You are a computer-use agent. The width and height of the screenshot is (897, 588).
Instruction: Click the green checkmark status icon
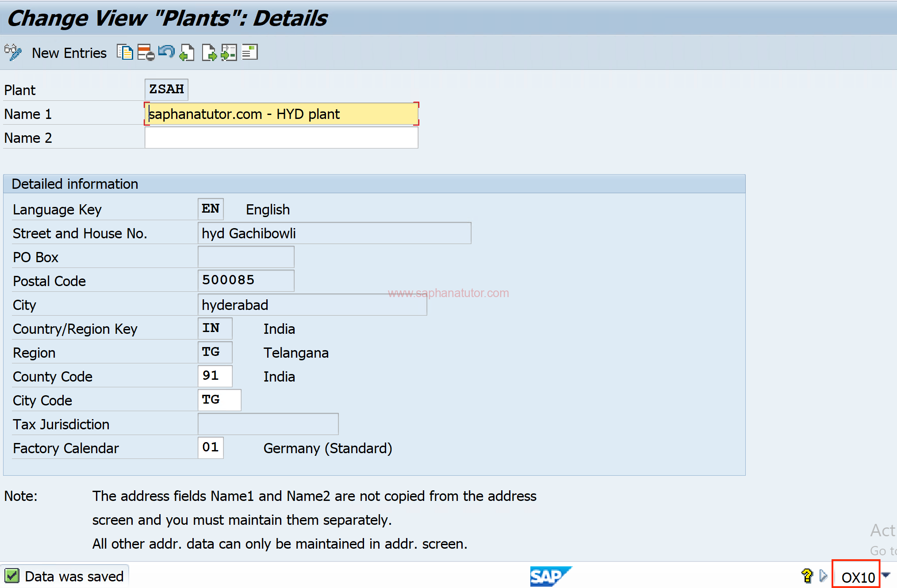point(12,576)
